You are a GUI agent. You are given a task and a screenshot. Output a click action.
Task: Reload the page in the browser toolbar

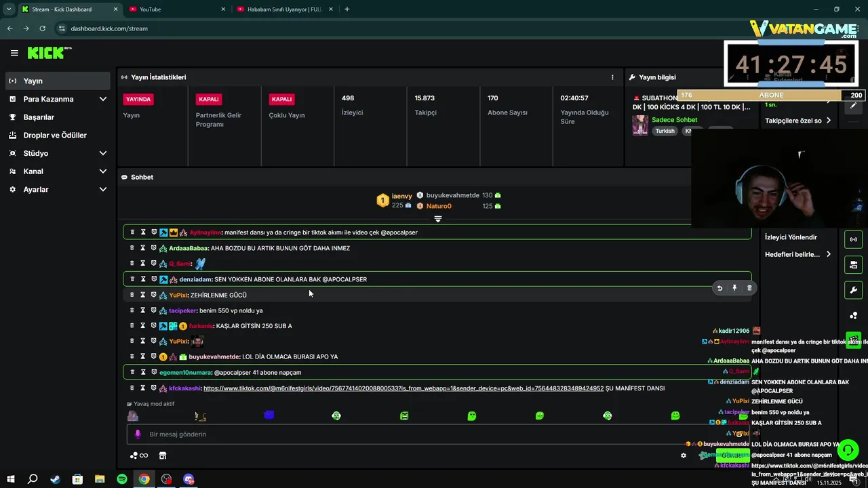(x=42, y=28)
